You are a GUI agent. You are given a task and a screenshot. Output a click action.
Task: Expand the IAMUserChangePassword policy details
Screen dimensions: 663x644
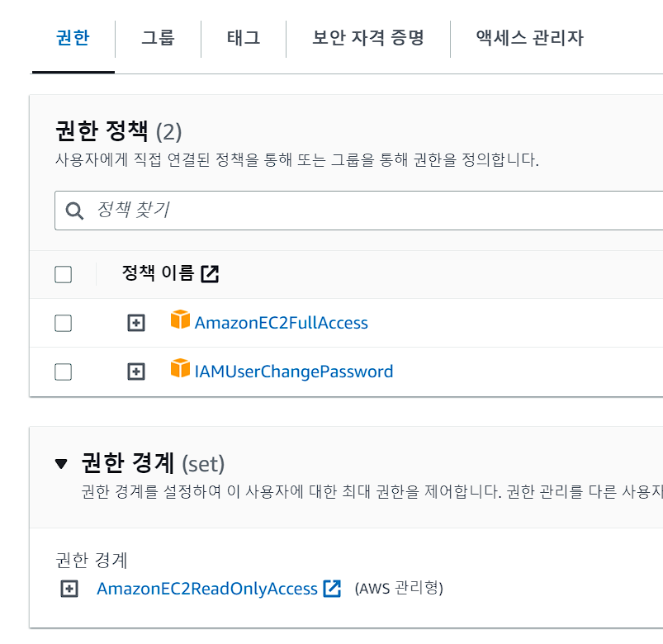click(x=136, y=372)
